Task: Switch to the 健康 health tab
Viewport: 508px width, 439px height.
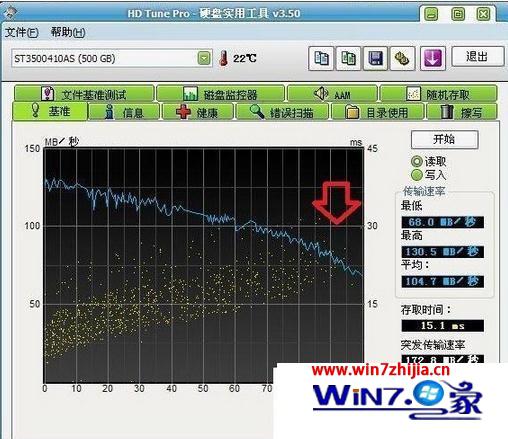Action: 198,112
